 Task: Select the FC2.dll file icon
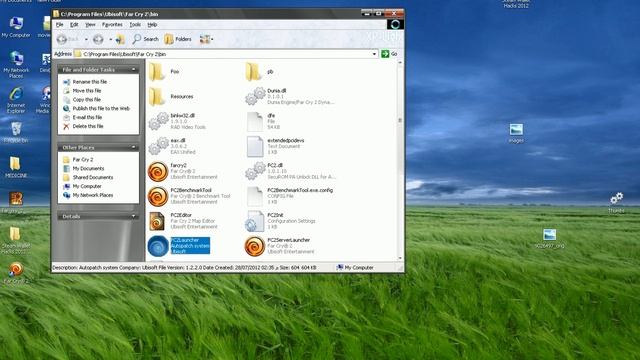[x=256, y=171]
